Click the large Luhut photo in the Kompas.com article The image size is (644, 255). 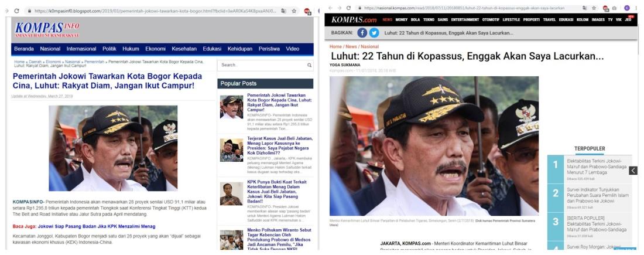pyautogui.click(x=434, y=146)
